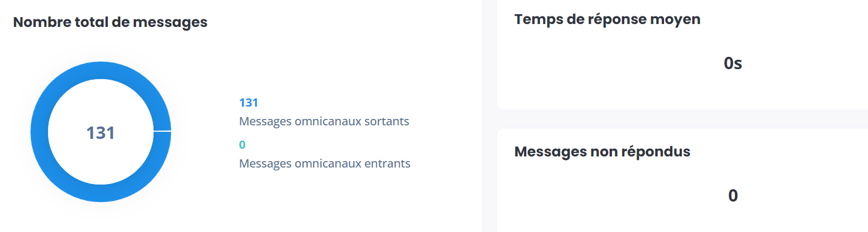This screenshot has width=868, height=232.
Task: Click the gray strip separating the right cards
Action: [682, 118]
